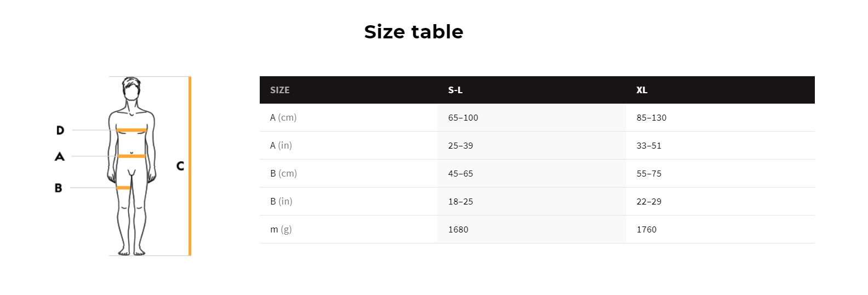Viewport: 868px width, 295px height.
Task: Click the orange vertical height bar
Action: (x=190, y=166)
